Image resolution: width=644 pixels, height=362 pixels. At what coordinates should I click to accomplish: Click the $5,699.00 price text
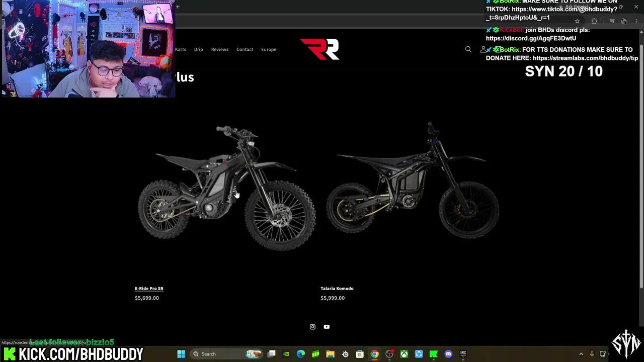point(147,298)
